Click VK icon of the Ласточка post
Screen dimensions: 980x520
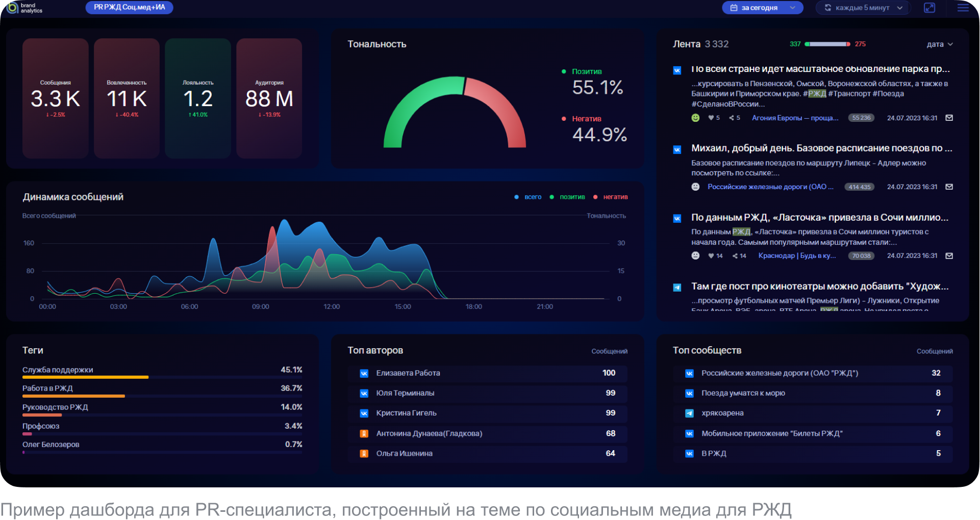click(677, 219)
